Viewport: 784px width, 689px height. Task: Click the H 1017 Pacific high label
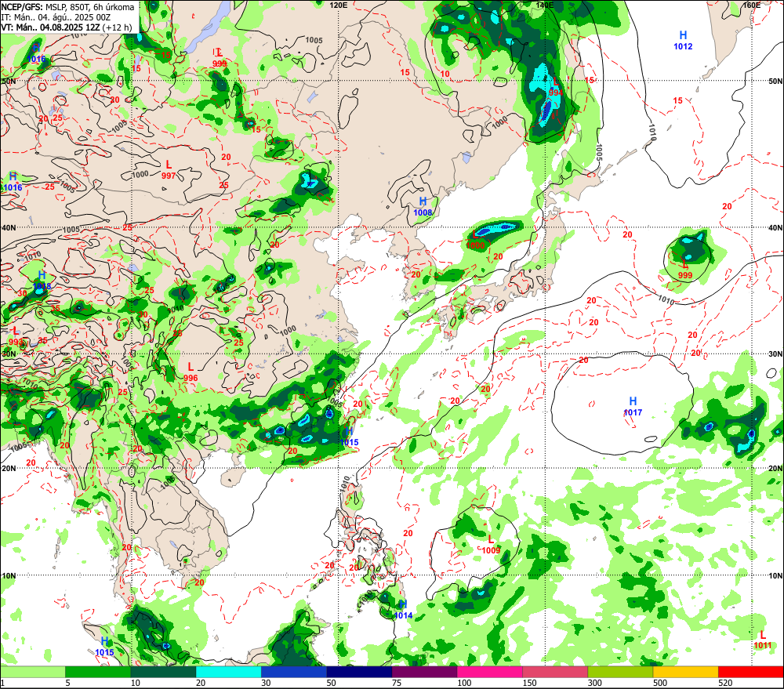633,407
